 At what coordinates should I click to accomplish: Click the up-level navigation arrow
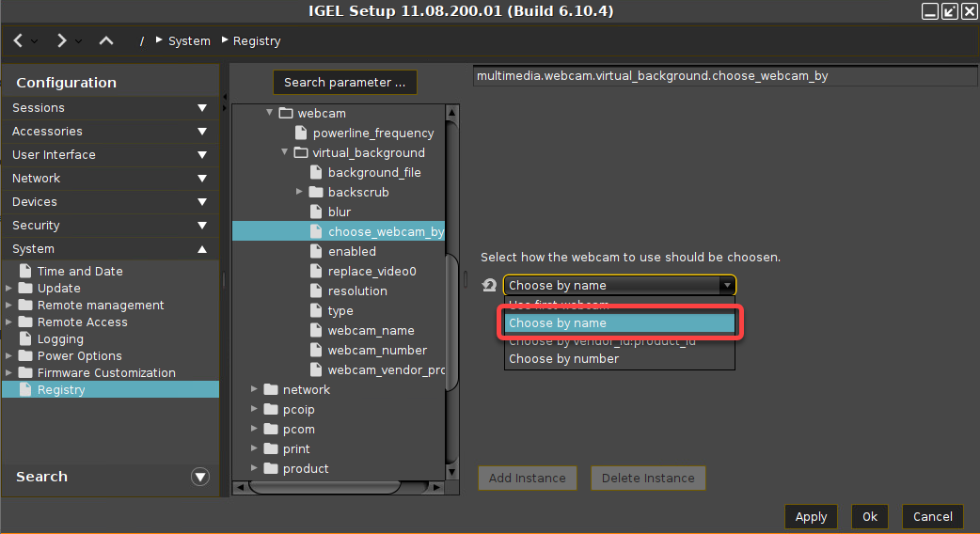pyautogui.click(x=106, y=40)
